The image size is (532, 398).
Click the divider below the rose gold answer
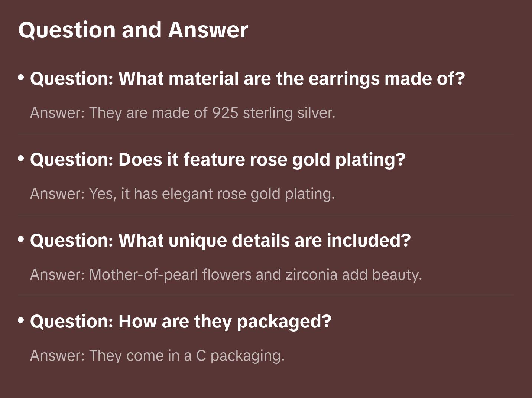[x=266, y=215]
